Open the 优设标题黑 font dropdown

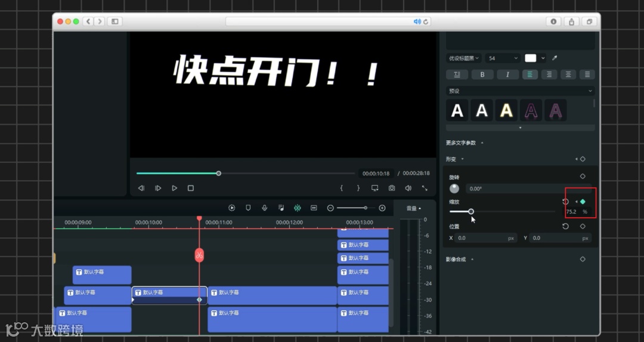pos(464,58)
